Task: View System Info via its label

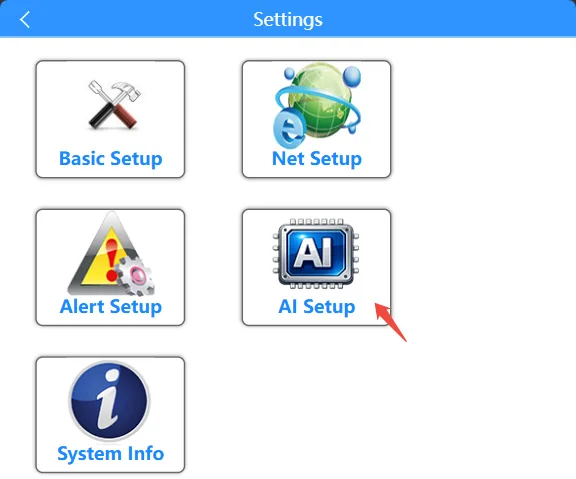Action: (111, 454)
